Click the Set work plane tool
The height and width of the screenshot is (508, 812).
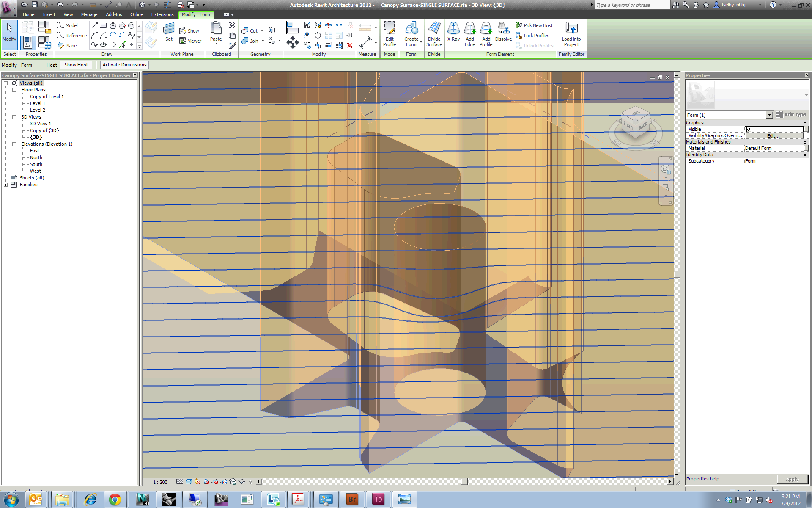169,32
